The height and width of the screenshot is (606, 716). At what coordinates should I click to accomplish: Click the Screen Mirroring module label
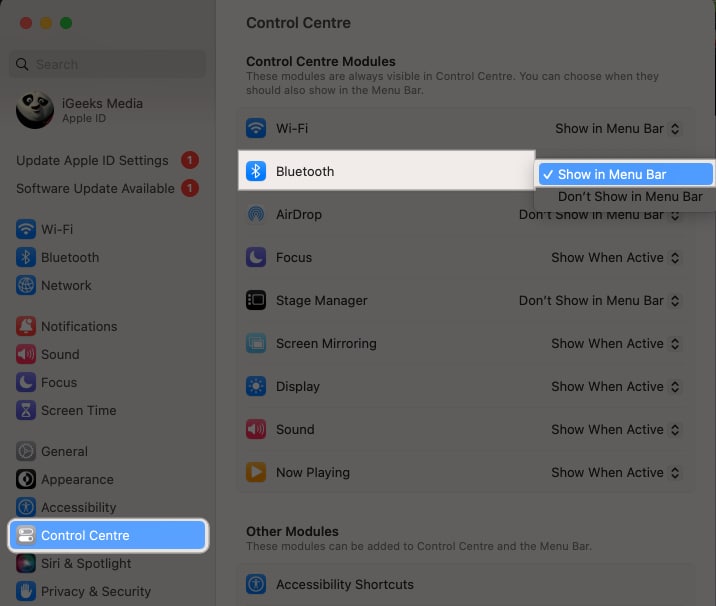(326, 343)
